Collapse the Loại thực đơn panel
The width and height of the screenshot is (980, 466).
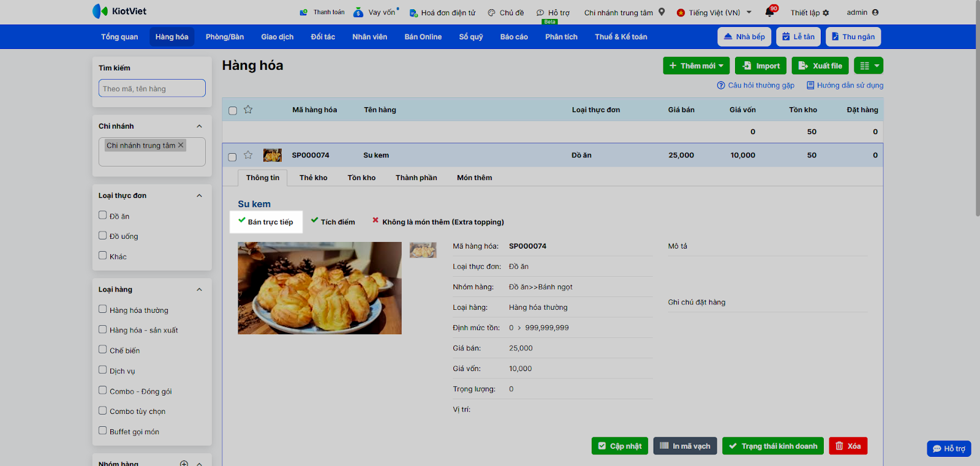[199, 195]
